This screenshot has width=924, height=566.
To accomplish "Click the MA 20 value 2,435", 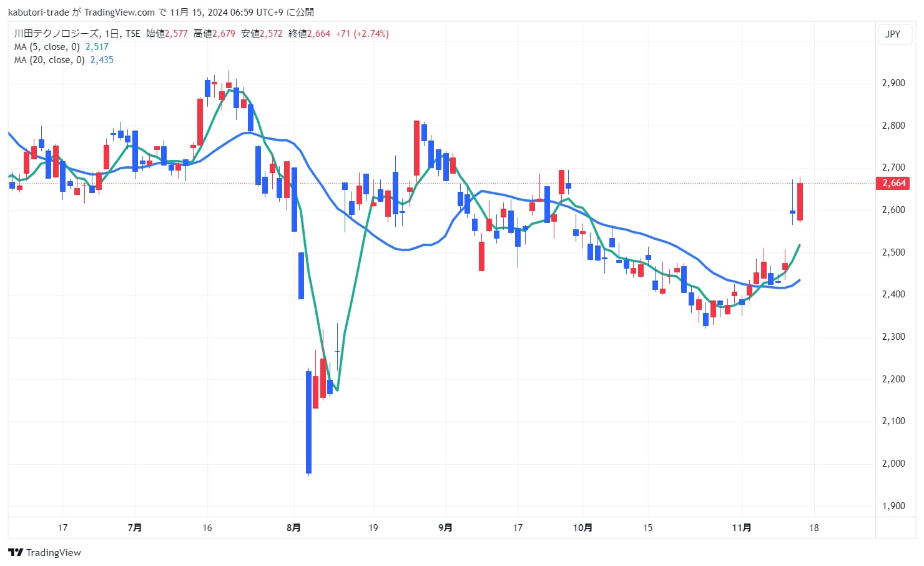I will 102,60.
